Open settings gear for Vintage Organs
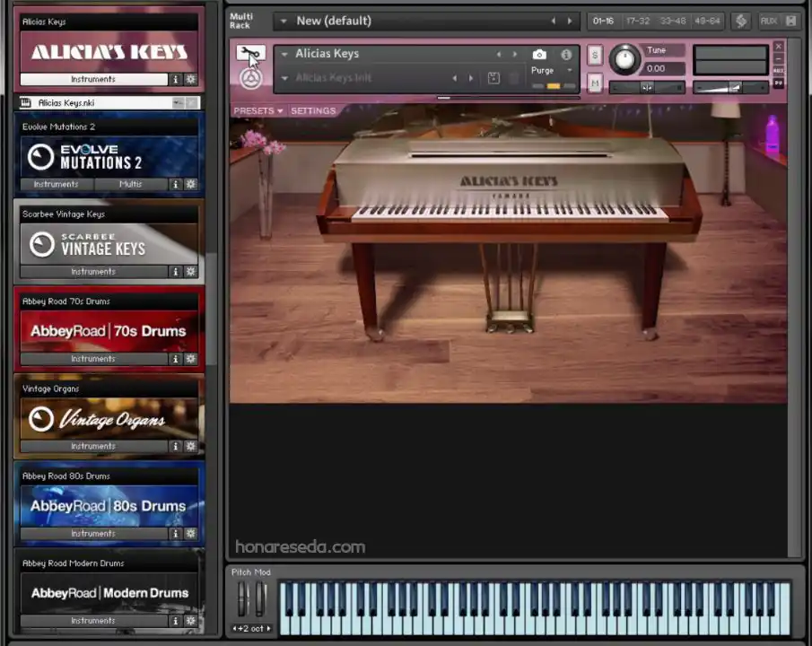812x646 pixels. pos(191,446)
